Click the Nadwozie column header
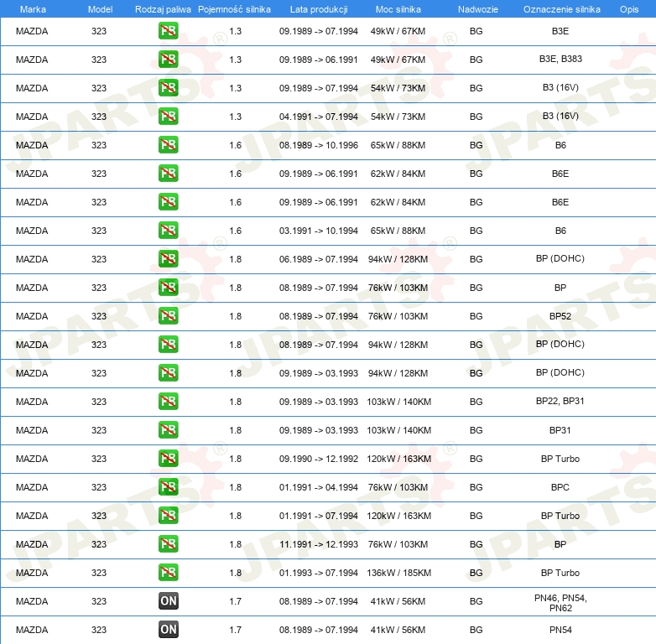The width and height of the screenshot is (656, 644). (478, 9)
